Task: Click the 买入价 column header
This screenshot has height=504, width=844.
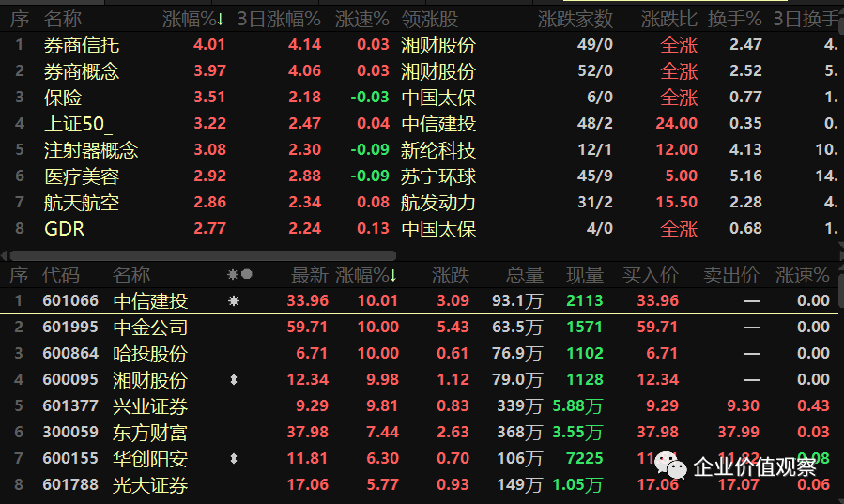Action: 651,275
